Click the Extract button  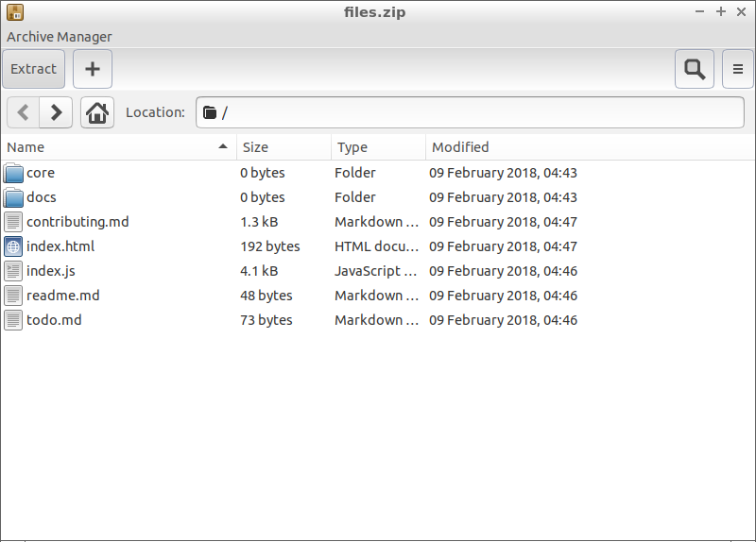tap(34, 69)
